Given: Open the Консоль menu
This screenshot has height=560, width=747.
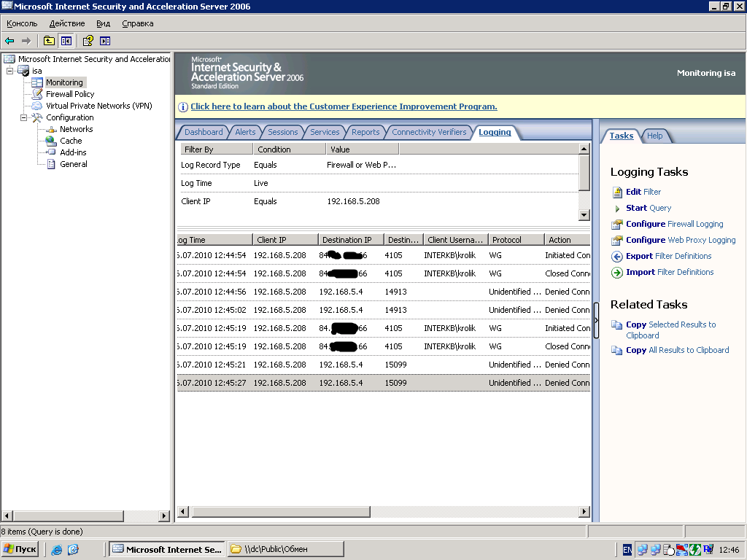Looking at the screenshot, I should tap(22, 23).
